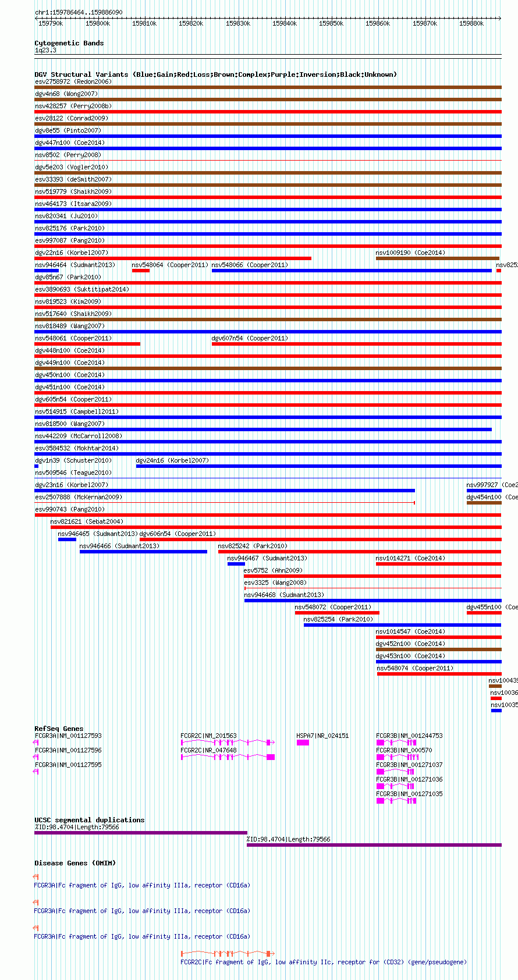Click the nsv548066 (Cooper2011) blue bar

[352, 271]
